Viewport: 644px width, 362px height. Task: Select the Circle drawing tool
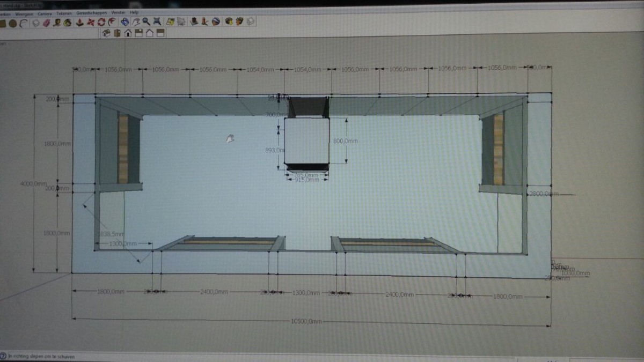12,23
